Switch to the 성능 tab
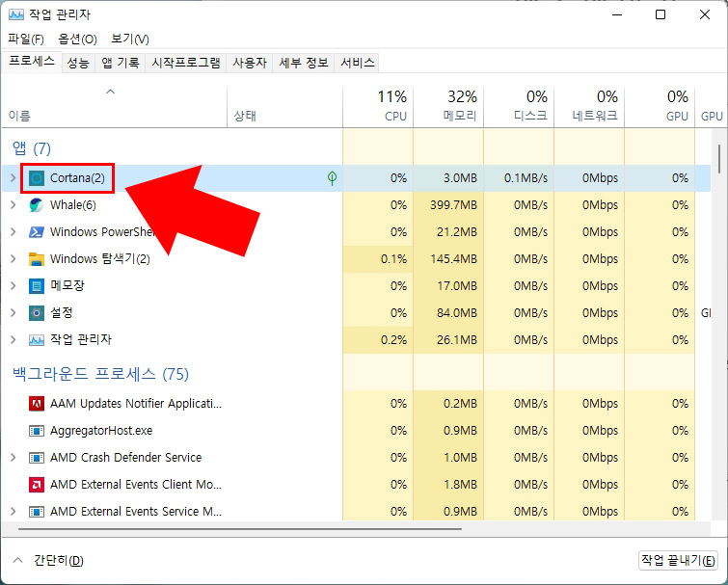The image size is (728, 585). pyautogui.click(x=78, y=63)
